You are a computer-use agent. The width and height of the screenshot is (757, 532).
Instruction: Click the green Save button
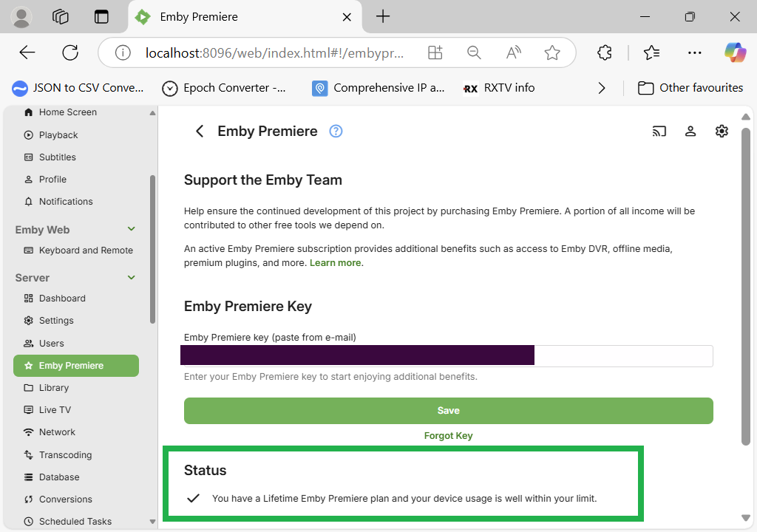click(x=448, y=411)
